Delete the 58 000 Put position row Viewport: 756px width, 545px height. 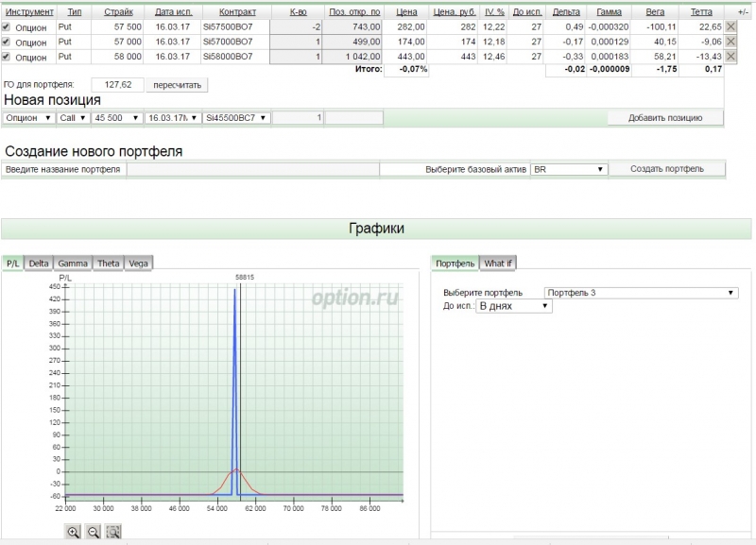point(730,58)
